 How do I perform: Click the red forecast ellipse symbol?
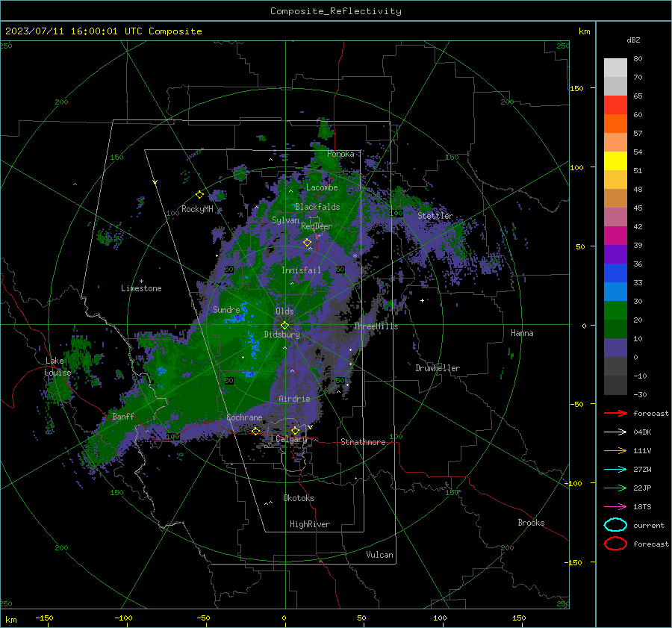(x=615, y=544)
